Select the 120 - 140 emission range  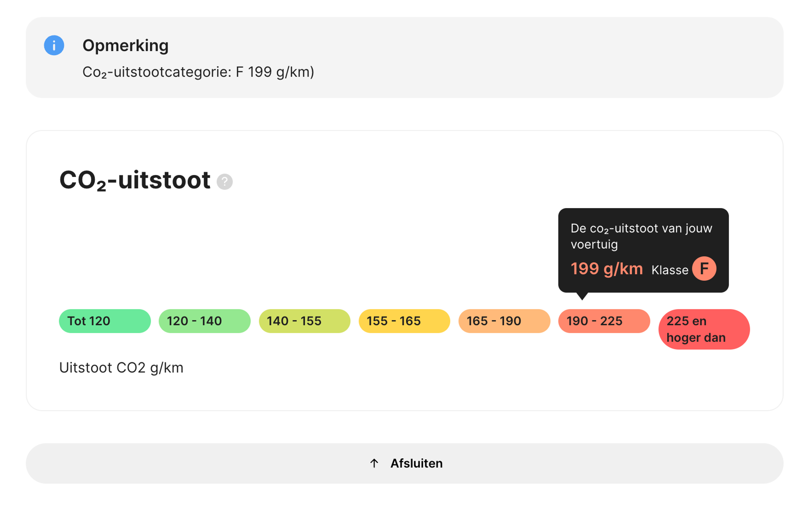click(x=205, y=321)
